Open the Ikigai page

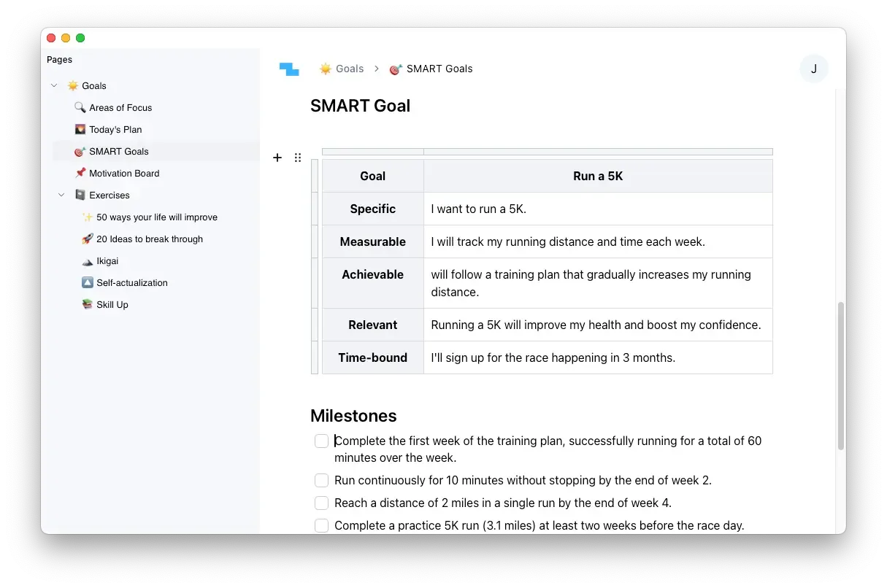[107, 261]
